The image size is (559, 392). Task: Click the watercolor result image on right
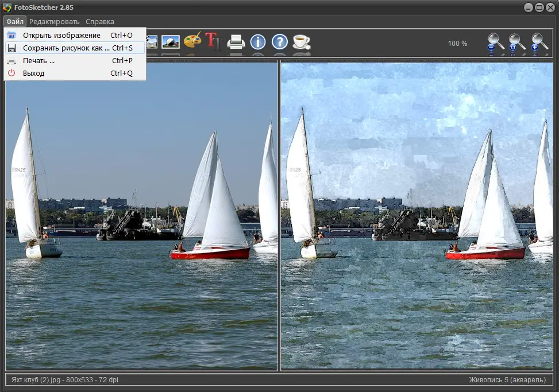(417, 216)
